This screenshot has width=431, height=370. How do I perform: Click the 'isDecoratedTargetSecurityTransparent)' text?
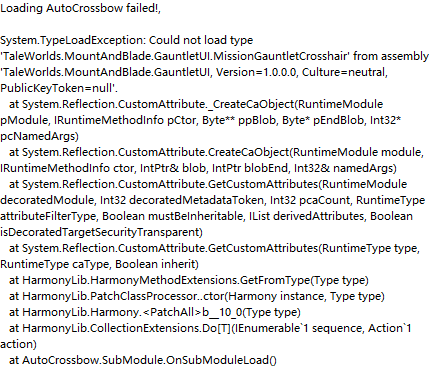pyautogui.click(x=101, y=232)
